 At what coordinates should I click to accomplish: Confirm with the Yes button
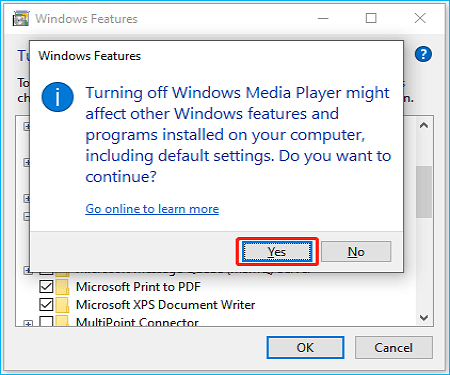click(x=277, y=252)
